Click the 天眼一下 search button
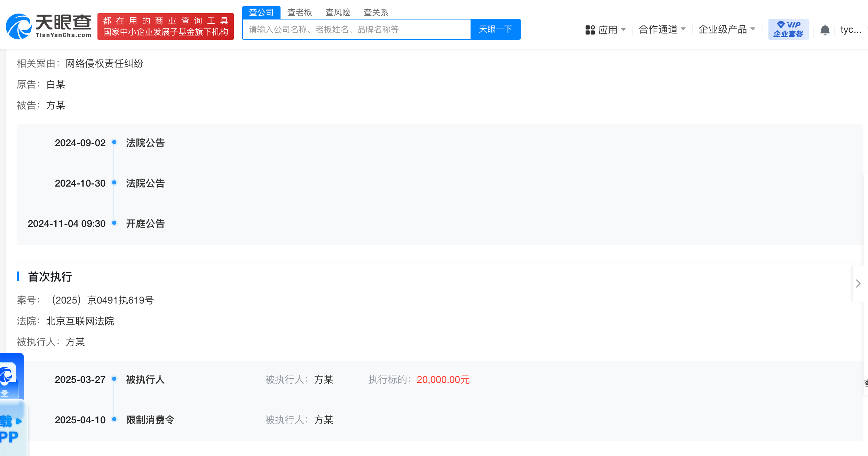The width and height of the screenshot is (868, 456). pos(495,29)
